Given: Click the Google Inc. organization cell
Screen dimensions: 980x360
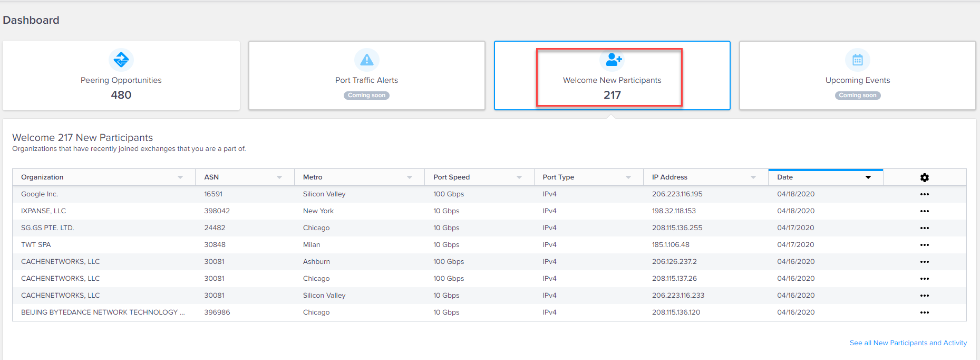Looking at the screenshot, I should 40,194.
